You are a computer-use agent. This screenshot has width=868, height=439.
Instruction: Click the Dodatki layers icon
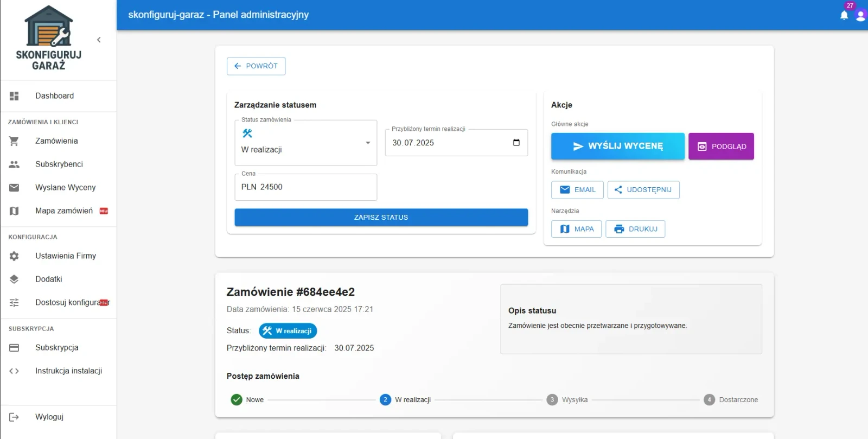pyautogui.click(x=14, y=279)
